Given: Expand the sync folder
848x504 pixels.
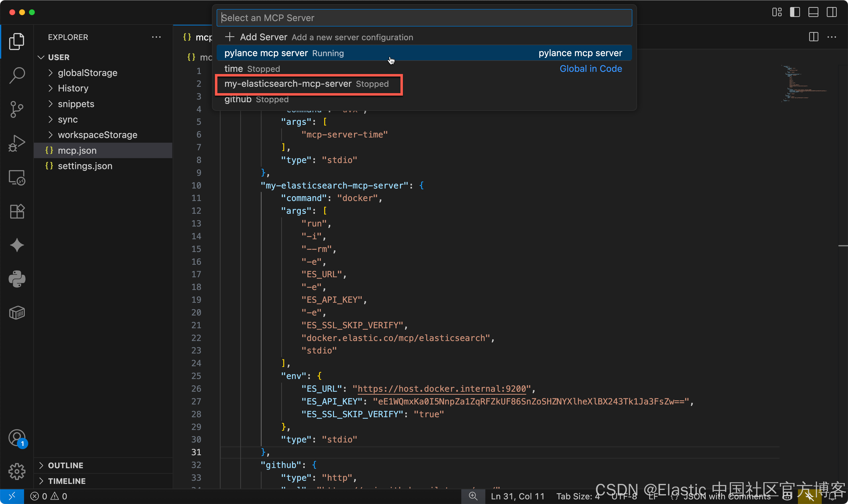Looking at the screenshot, I should point(103,120).
